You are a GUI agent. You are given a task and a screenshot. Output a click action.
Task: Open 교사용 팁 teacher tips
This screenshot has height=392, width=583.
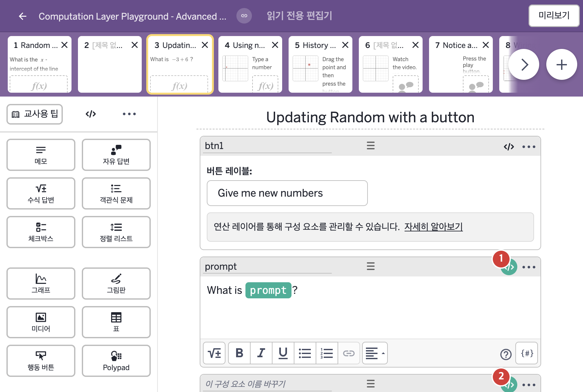coord(35,114)
